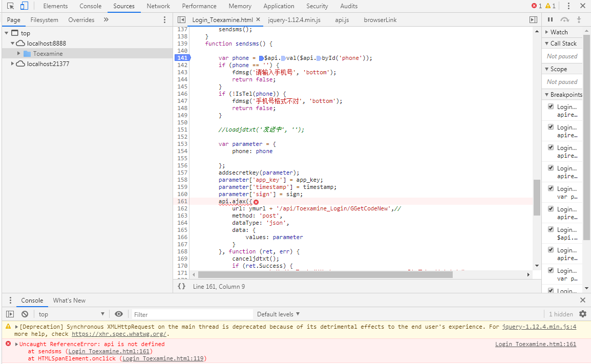Expand the localhost:21377 tree node
Screen dimensions: 591x364
pos(13,63)
